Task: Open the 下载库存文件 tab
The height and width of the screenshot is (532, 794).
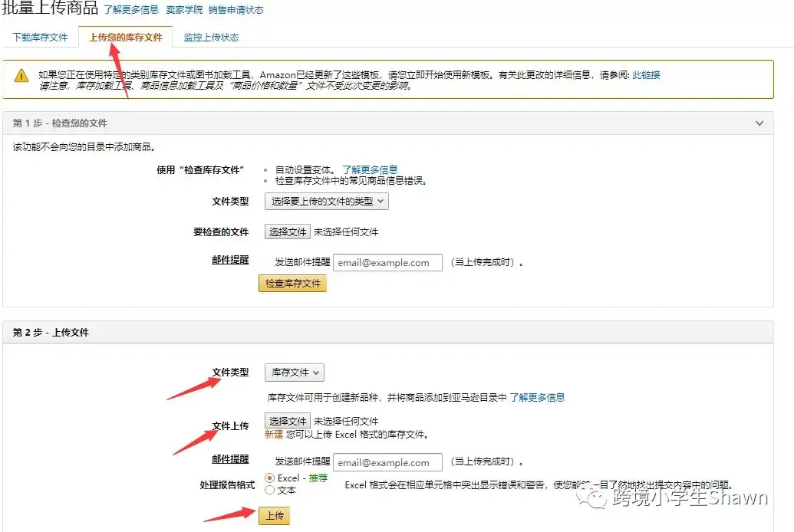Action: point(40,38)
